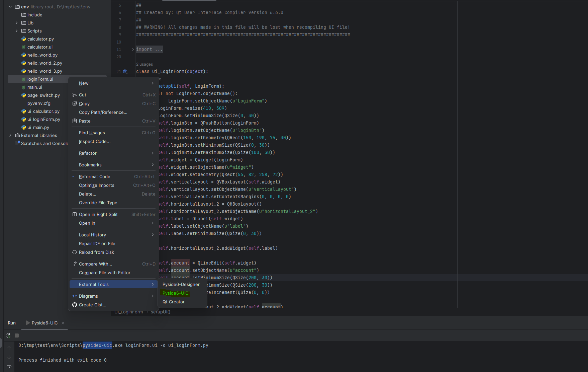Click the Run tool window label
This screenshot has width=588, height=372.
pyautogui.click(x=12, y=323)
